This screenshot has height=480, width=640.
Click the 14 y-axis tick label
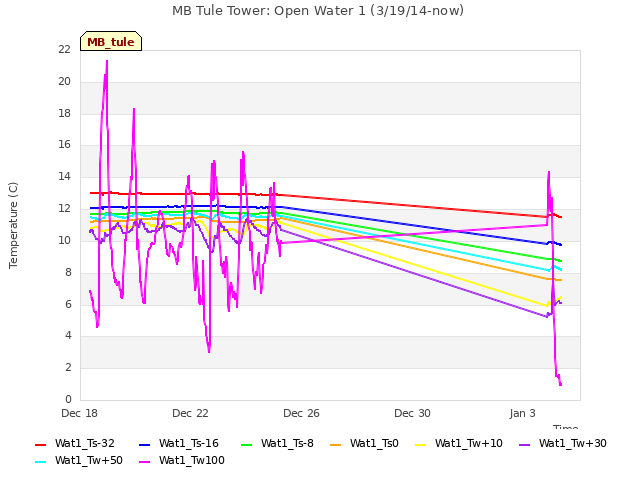[64, 176]
